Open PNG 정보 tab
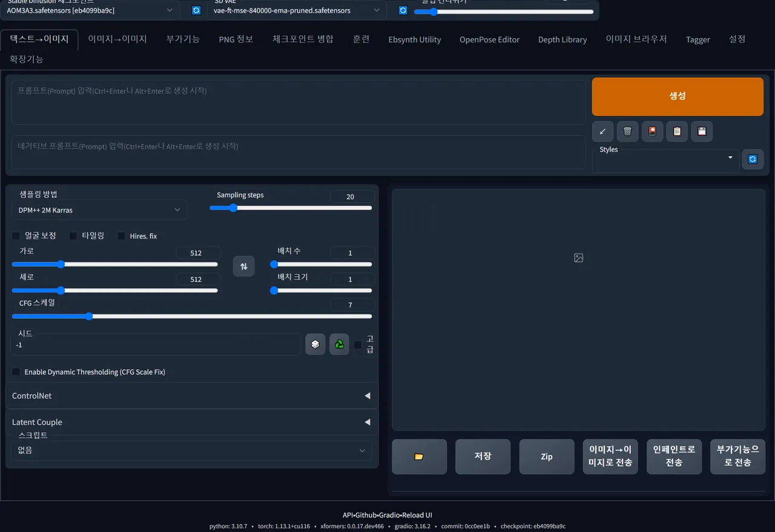 point(236,39)
